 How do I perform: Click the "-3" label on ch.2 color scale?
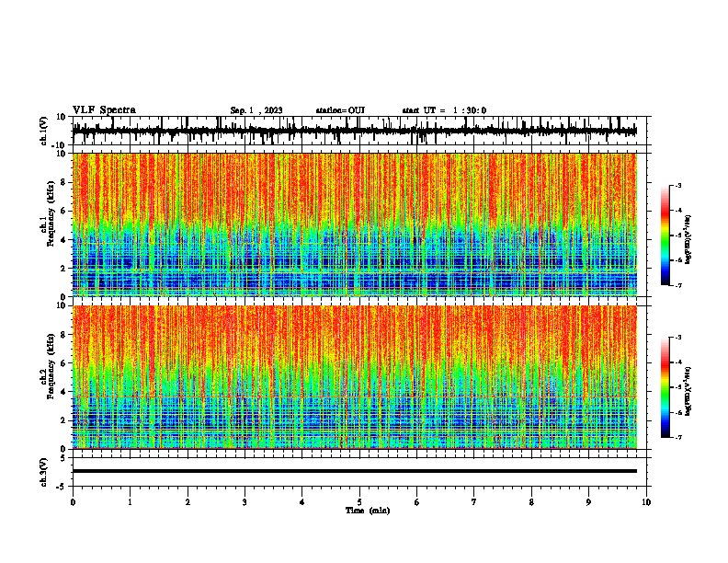[x=678, y=338]
